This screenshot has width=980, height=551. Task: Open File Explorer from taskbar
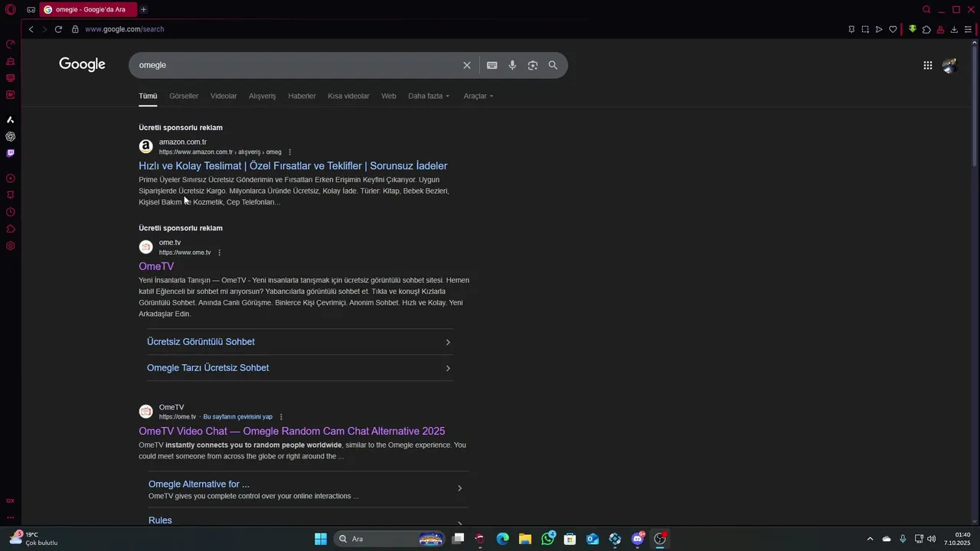[524, 539]
